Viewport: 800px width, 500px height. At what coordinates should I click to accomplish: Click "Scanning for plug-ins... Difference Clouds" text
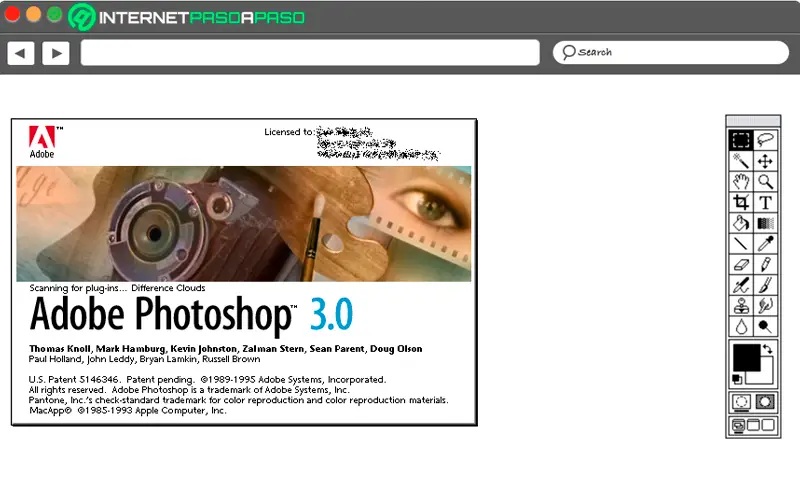point(117,288)
